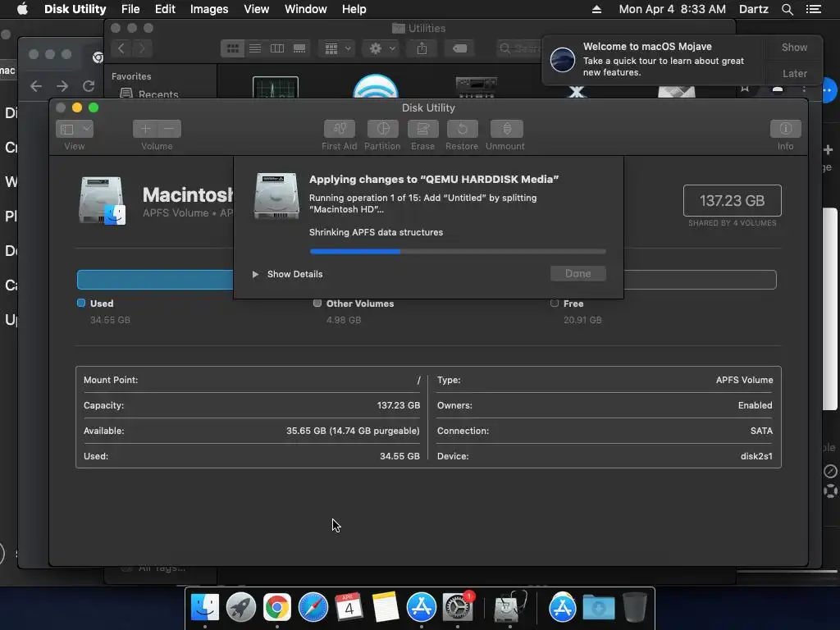Click the Erase toolbar icon
Viewport: 840px width, 630px height.
pos(422,129)
